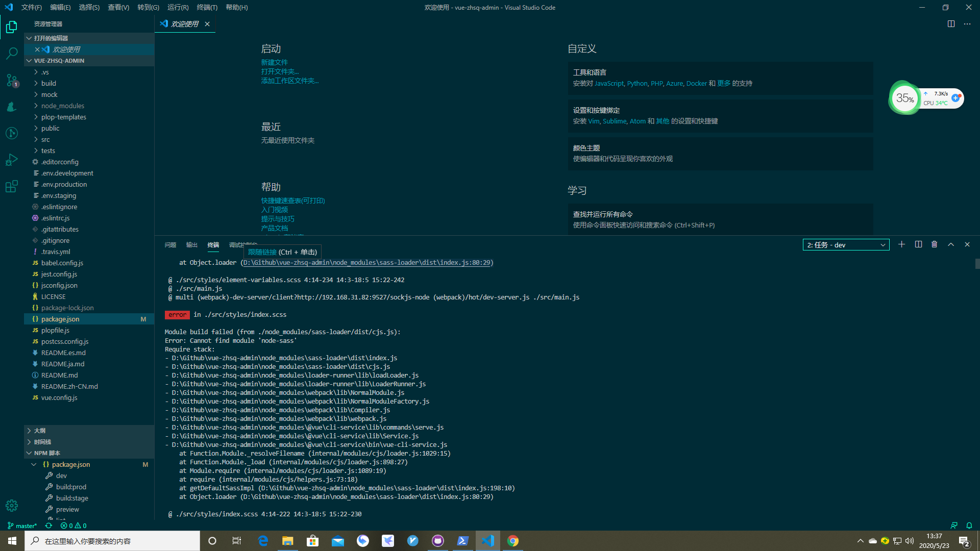Split the terminal panel
Screen dimensions: 980x551
(918, 245)
